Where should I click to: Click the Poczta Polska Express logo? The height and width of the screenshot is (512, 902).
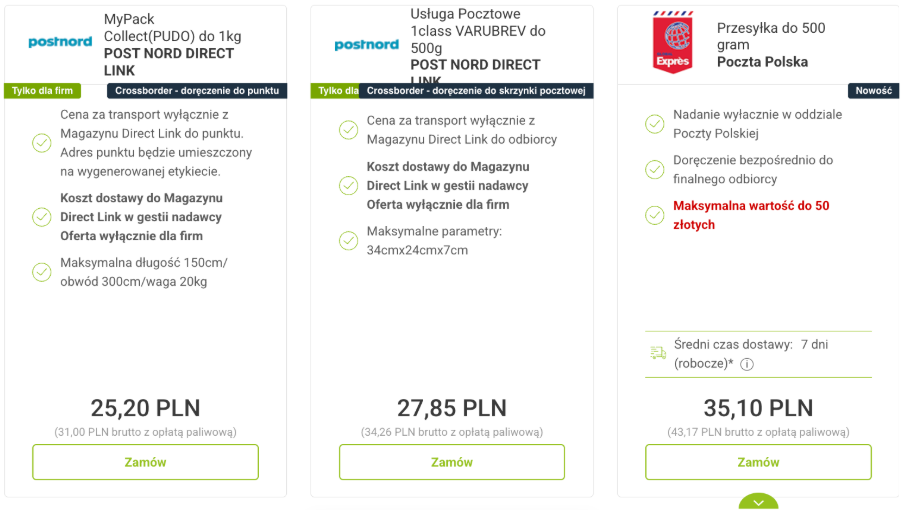click(x=672, y=45)
